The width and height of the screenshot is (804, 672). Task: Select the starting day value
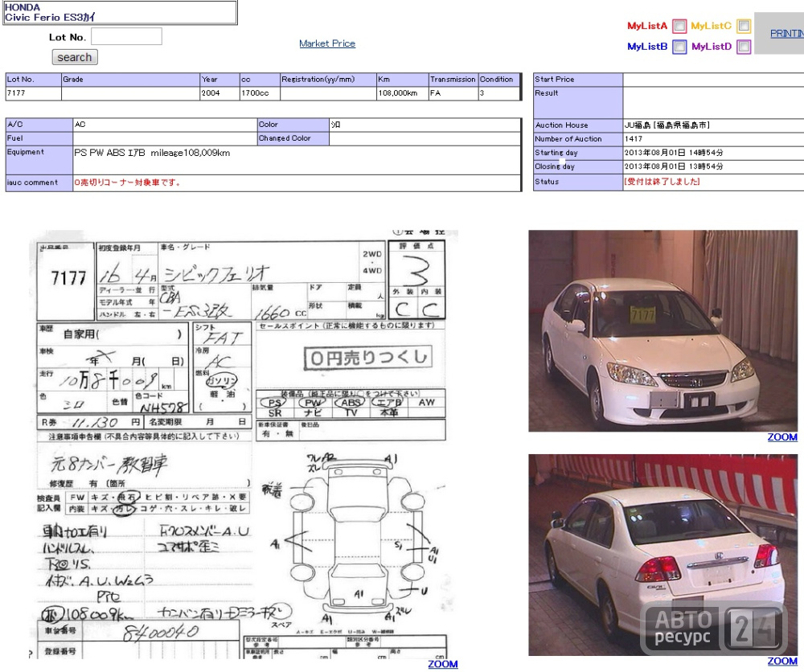tap(674, 153)
